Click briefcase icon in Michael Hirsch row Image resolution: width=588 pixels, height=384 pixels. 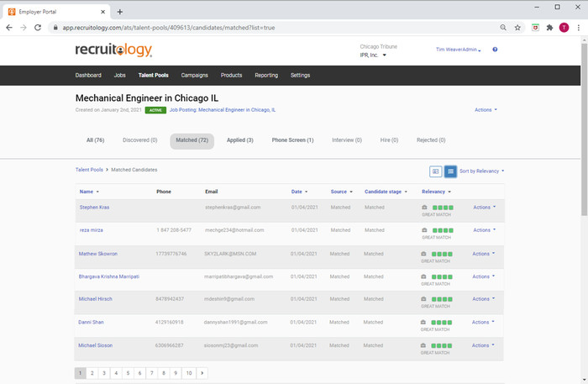tap(423, 299)
